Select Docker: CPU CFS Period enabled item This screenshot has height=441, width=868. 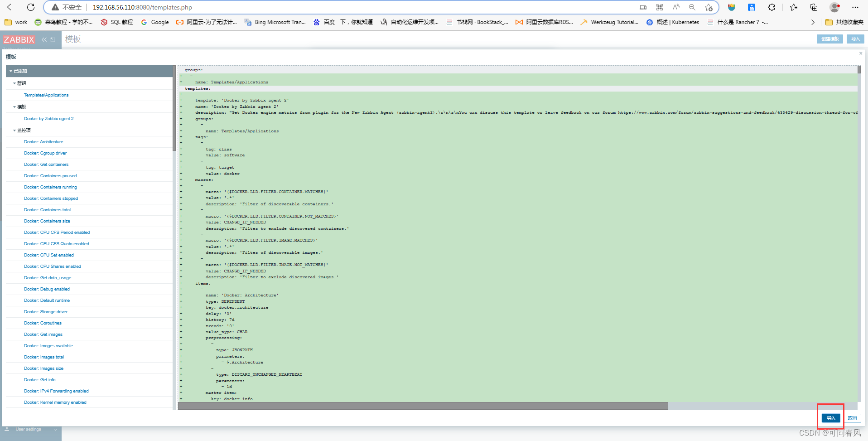point(57,233)
